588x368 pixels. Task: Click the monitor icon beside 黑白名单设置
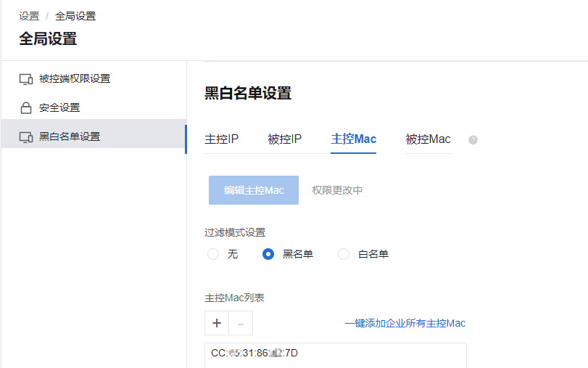tap(26, 137)
